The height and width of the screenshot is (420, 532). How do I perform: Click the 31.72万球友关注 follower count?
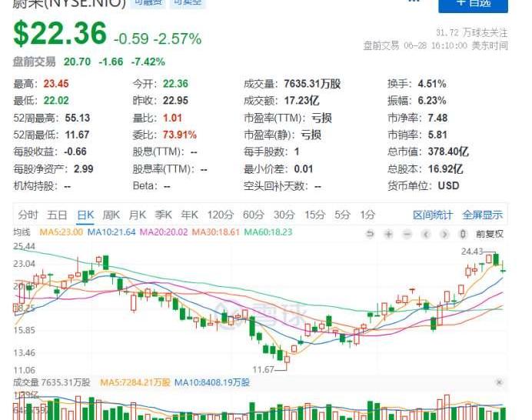coord(471,32)
